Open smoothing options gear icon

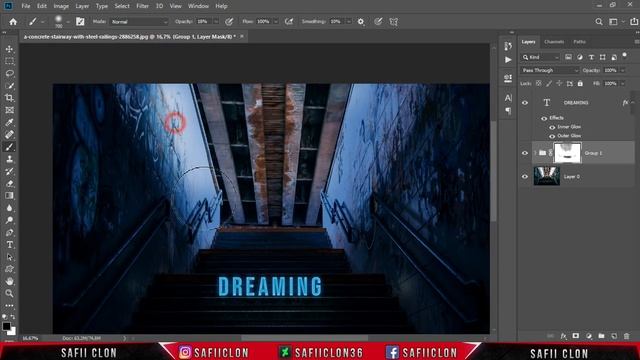click(361, 22)
